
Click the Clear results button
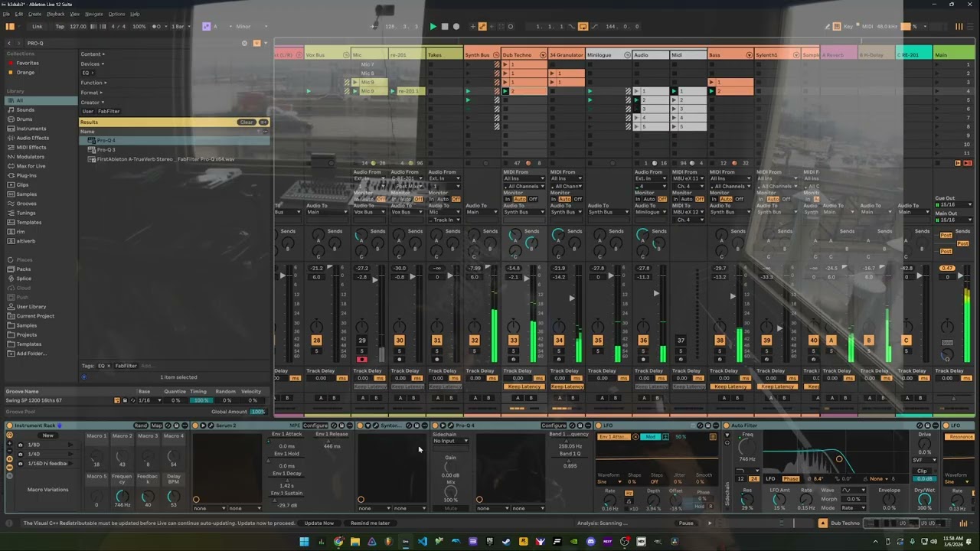coord(246,122)
